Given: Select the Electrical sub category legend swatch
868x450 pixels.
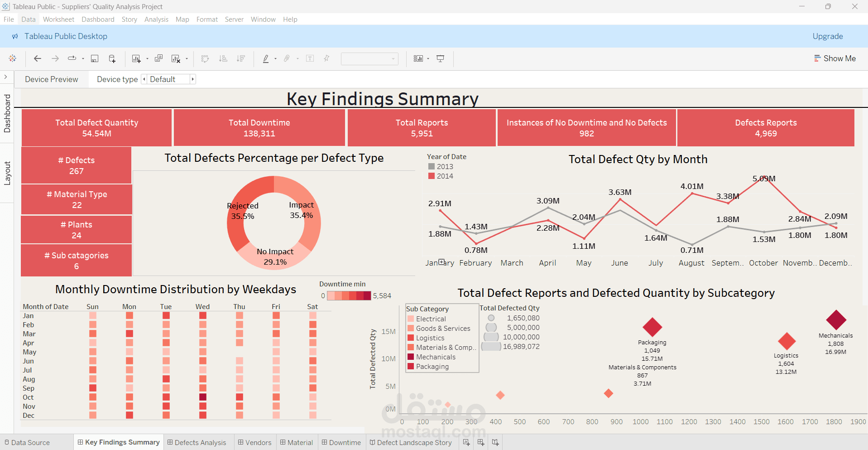Looking at the screenshot, I should pyautogui.click(x=411, y=319).
